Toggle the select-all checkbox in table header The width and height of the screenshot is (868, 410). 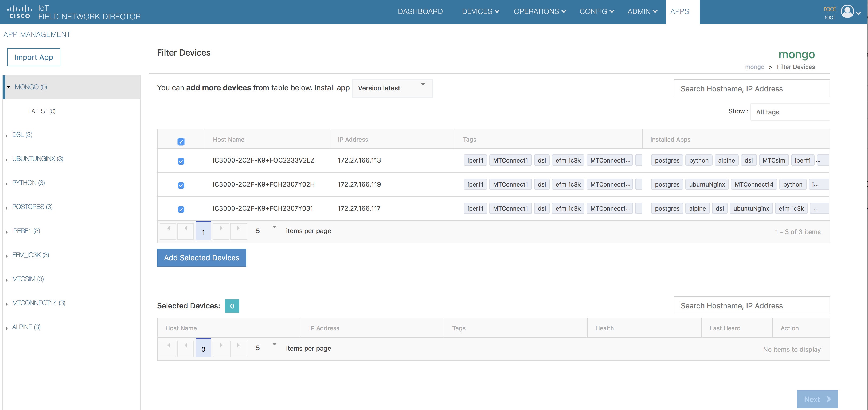[x=181, y=141]
